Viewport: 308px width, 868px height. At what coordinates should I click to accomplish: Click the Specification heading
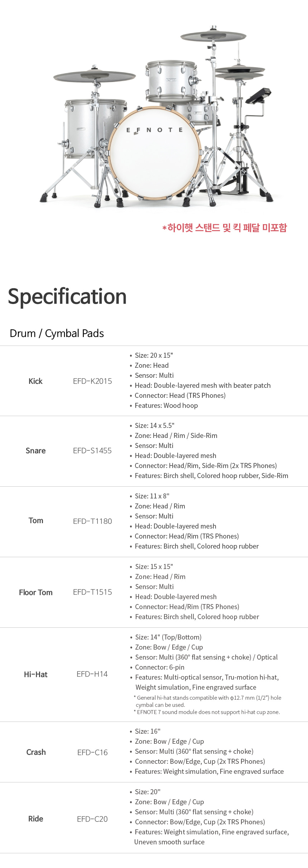pos(67,297)
